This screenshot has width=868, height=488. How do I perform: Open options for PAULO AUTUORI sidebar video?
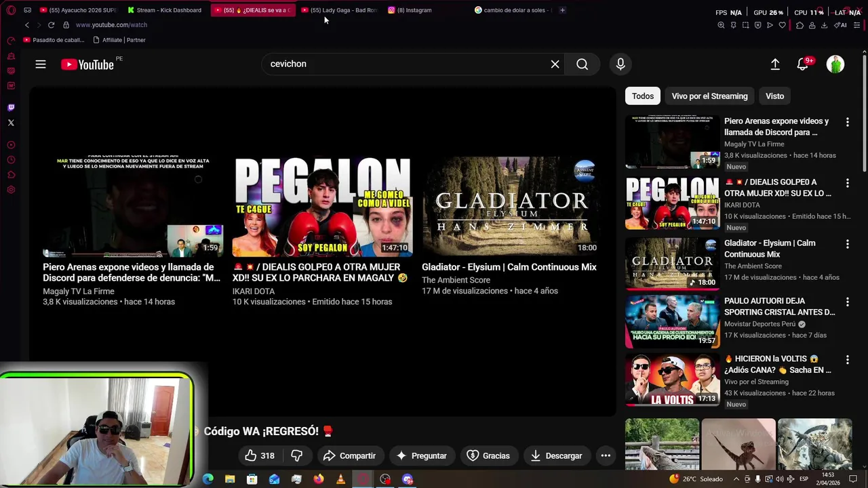pyautogui.click(x=847, y=302)
